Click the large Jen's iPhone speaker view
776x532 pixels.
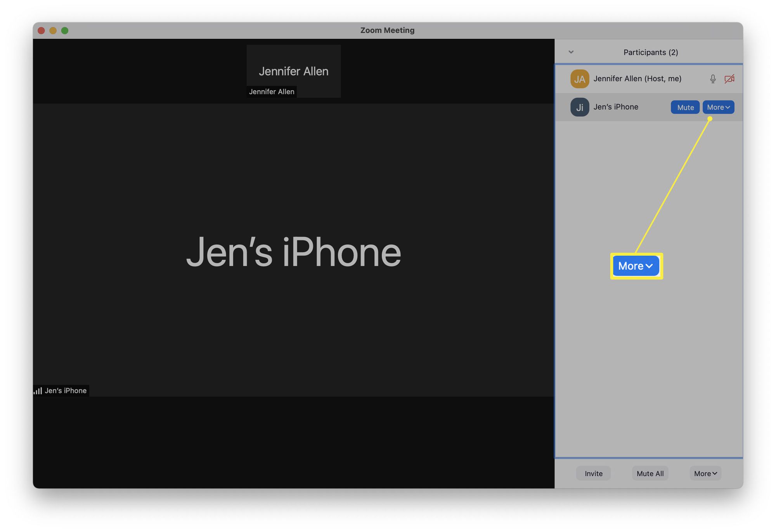click(294, 250)
